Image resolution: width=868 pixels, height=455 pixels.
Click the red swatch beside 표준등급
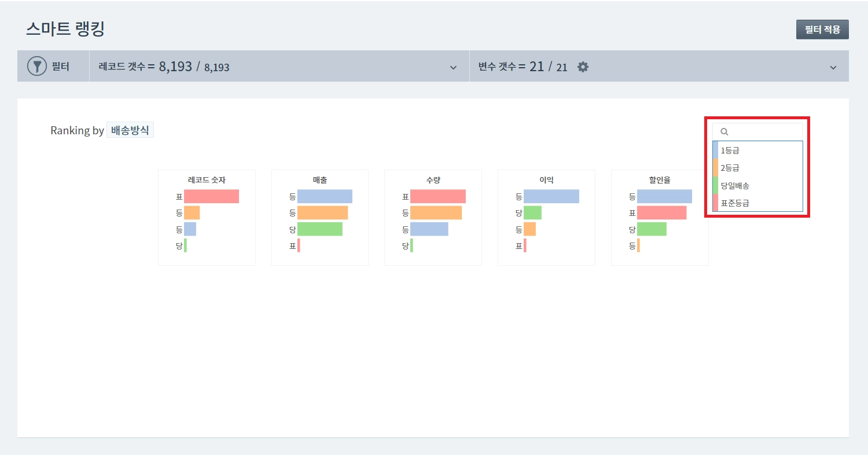[x=715, y=203]
